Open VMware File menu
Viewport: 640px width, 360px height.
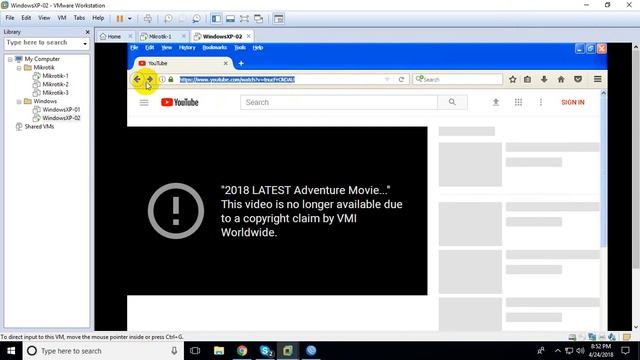pos(10,18)
